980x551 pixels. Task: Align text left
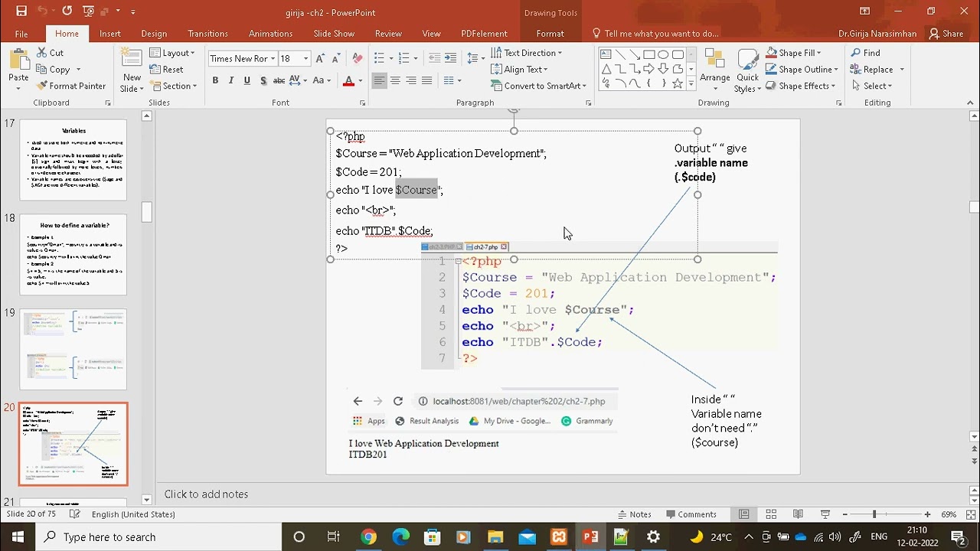(379, 80)
